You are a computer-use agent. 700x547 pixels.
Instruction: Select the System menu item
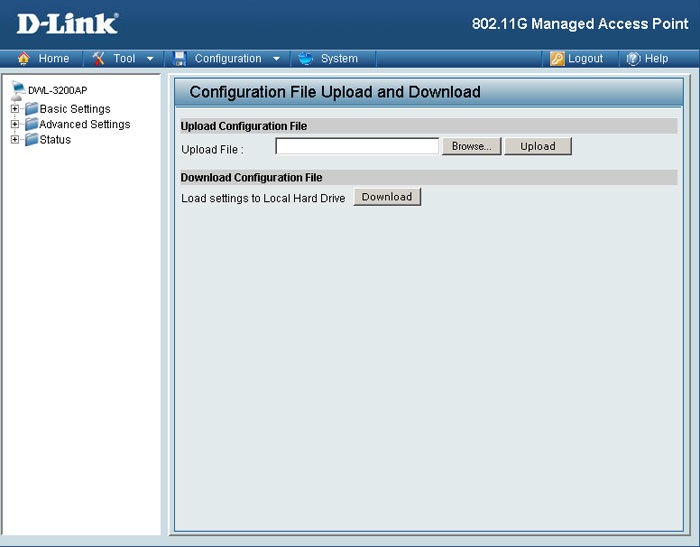pyautogui.click(x=339, y=58)
